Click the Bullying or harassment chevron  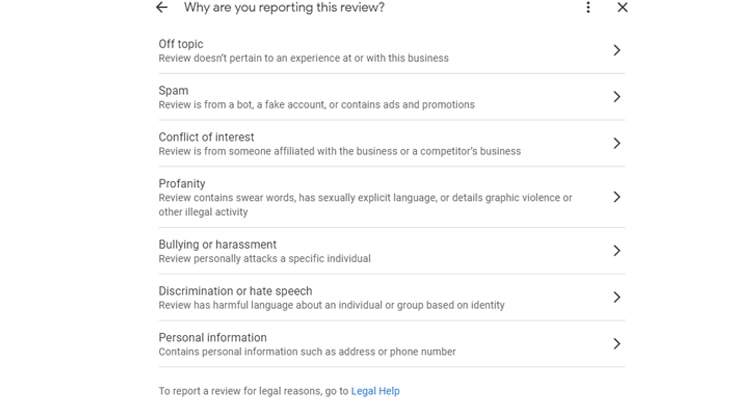(x=617, y=251)
